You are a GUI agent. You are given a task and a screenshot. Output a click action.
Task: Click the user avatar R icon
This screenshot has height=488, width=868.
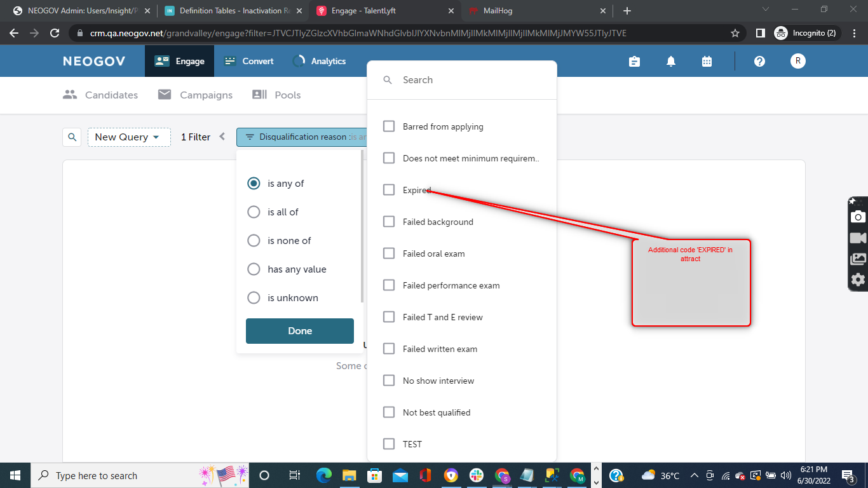(x=797, y=61)
